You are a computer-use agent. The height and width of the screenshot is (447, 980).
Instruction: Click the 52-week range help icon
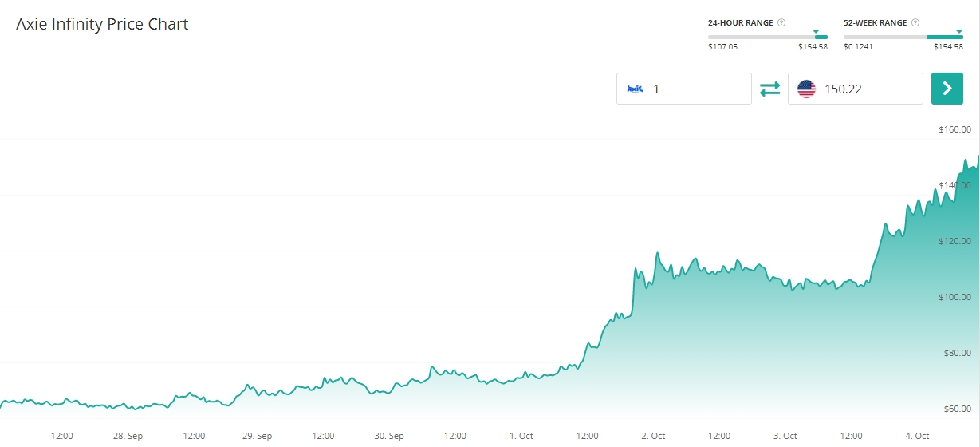point(915,22)
